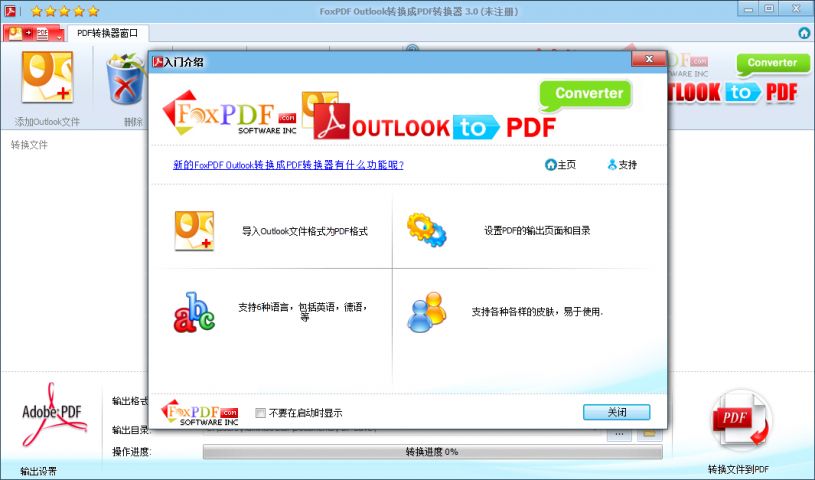Click the conversion progress bar (转换进度 0%)
This screenshot has width=815, height=480.
pos(432,452)
